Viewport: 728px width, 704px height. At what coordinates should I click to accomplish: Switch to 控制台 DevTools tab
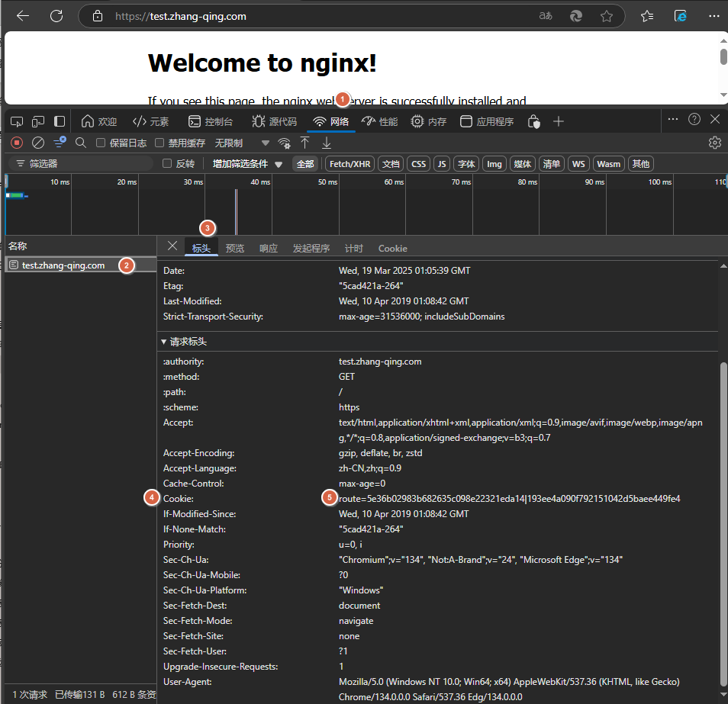[211, 121]
